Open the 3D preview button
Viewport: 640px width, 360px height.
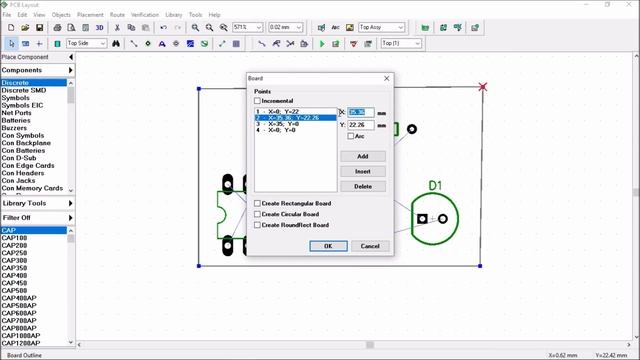click(100, 28)
